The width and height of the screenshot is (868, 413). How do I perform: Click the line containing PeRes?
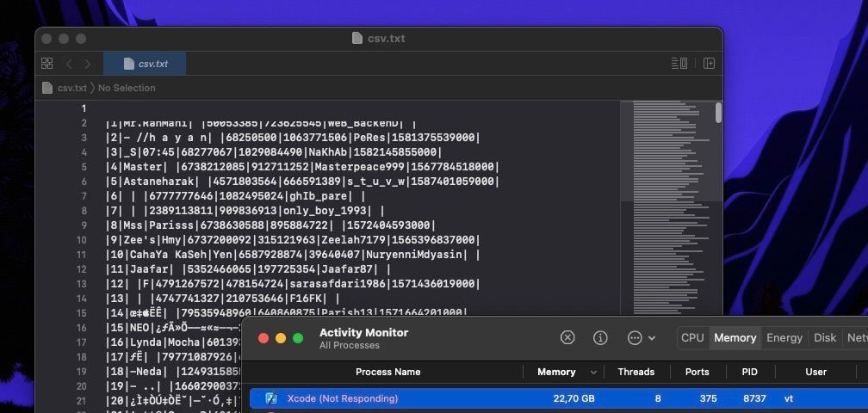click(293, 138)
